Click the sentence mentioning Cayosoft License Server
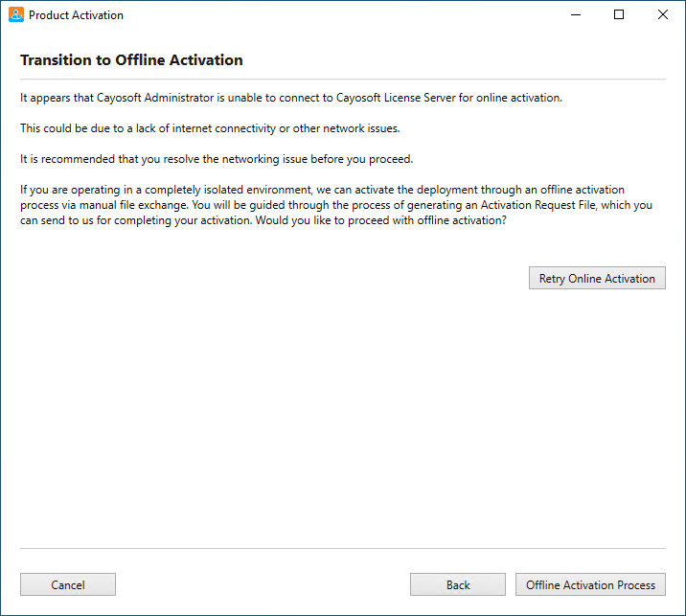Viewport: 686px width, 616px height. (x=291, y=98)
